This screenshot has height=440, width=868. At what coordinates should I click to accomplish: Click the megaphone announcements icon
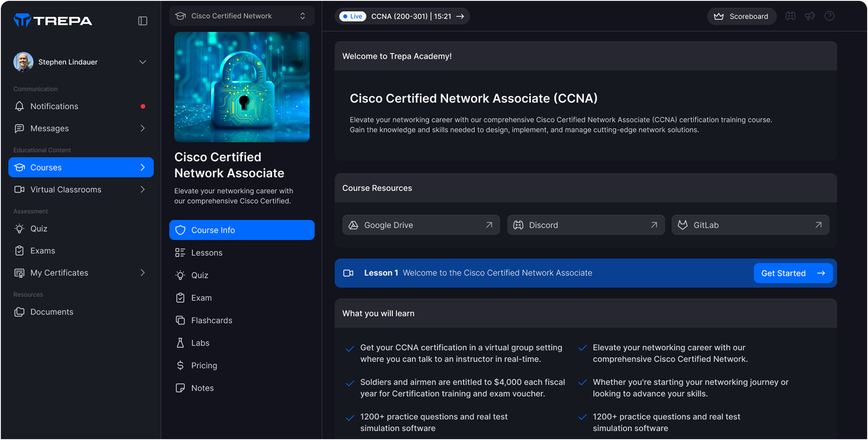point(810,16)
